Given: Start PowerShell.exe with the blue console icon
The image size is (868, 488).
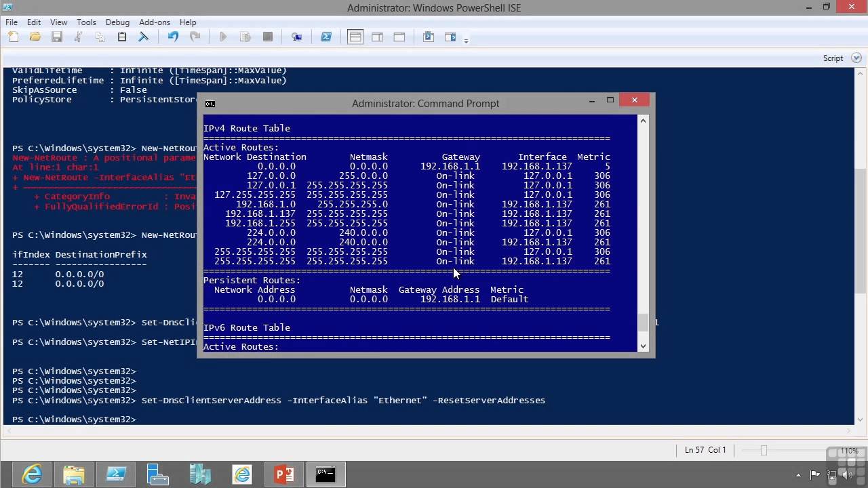Looking at the screenshot, I should tap(326, 37).
